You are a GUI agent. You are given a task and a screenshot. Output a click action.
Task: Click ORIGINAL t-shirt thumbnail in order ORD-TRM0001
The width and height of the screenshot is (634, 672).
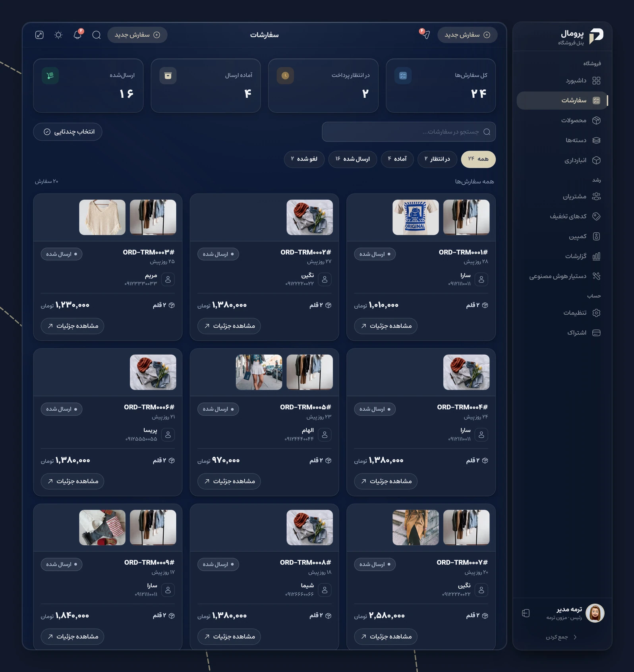(416, 217)
